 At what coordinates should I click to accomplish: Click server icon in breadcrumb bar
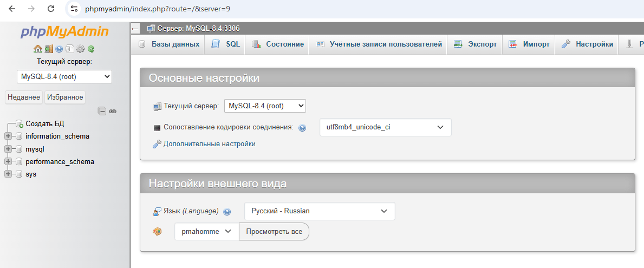click(151, 29)
